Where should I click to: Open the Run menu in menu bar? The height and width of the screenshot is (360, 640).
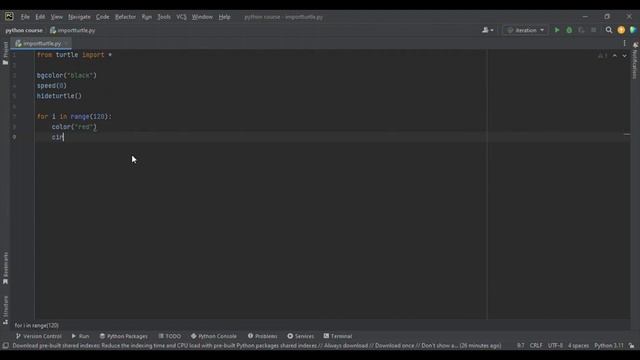point(147,17)
